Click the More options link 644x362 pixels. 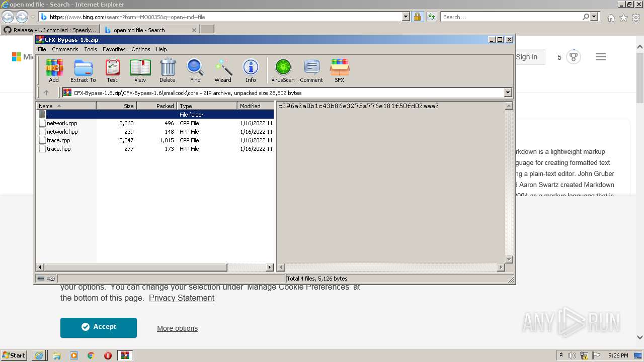tap(177, 328)
